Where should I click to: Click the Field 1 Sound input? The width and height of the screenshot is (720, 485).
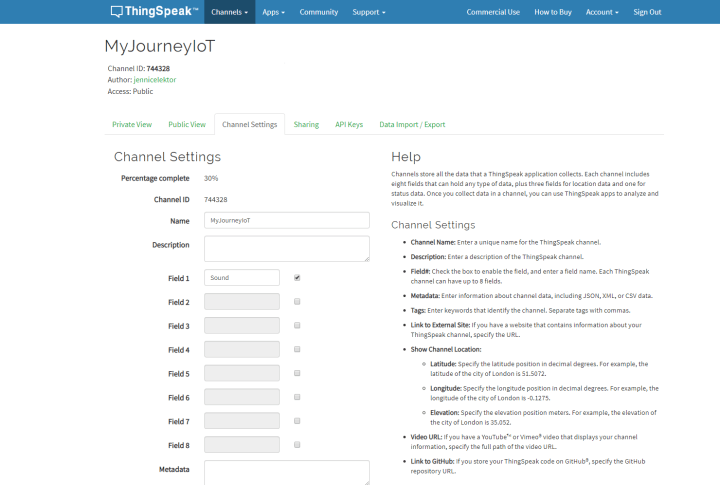242,278
